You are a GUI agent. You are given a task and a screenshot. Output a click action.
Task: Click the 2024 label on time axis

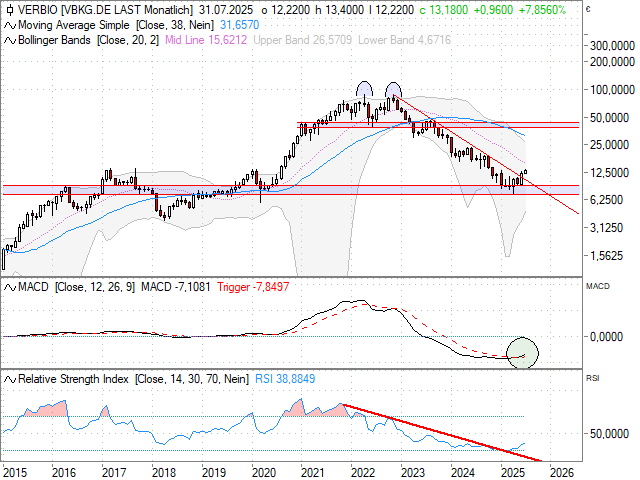click(463, 473)
